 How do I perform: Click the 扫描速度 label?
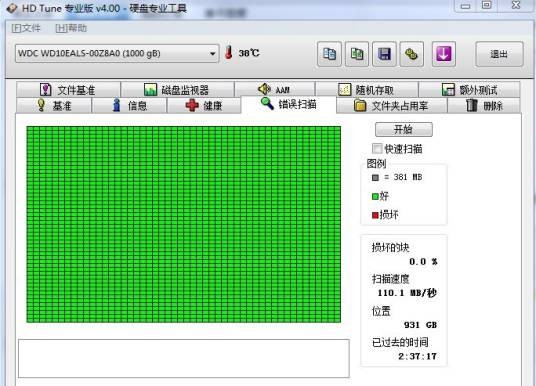click(x=390, y=279)
